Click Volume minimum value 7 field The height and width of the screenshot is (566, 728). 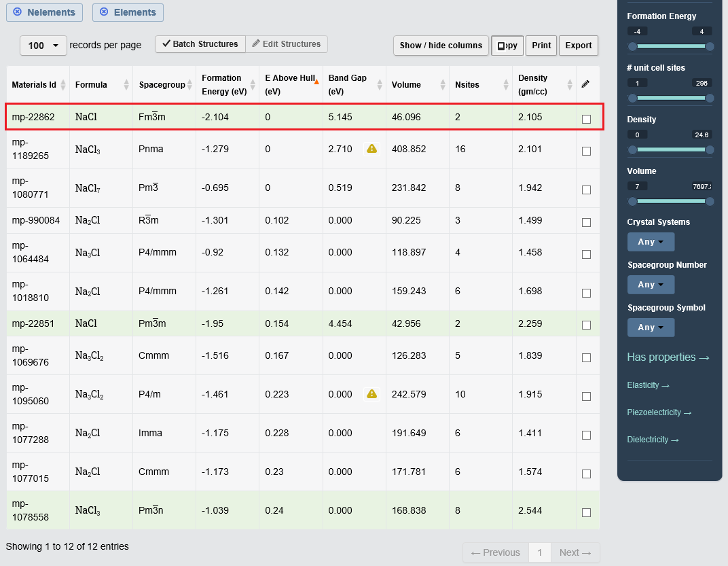click(x=637, y=186)
